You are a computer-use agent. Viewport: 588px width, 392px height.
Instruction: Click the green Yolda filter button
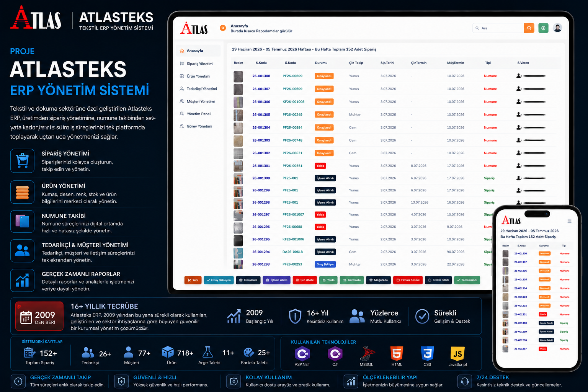click(328, 280)
